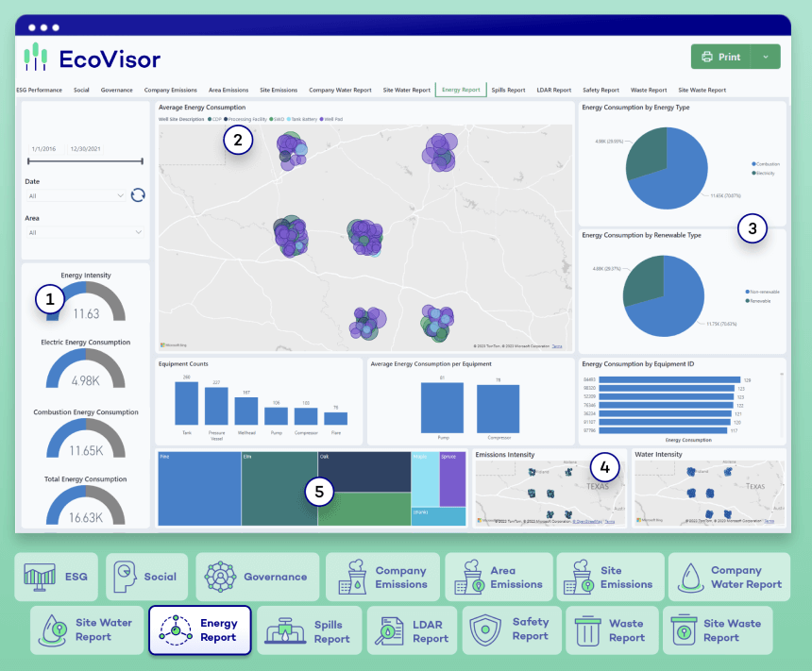Expand the Date filter dropdown

pyautogui.click(x=77, y=195)
